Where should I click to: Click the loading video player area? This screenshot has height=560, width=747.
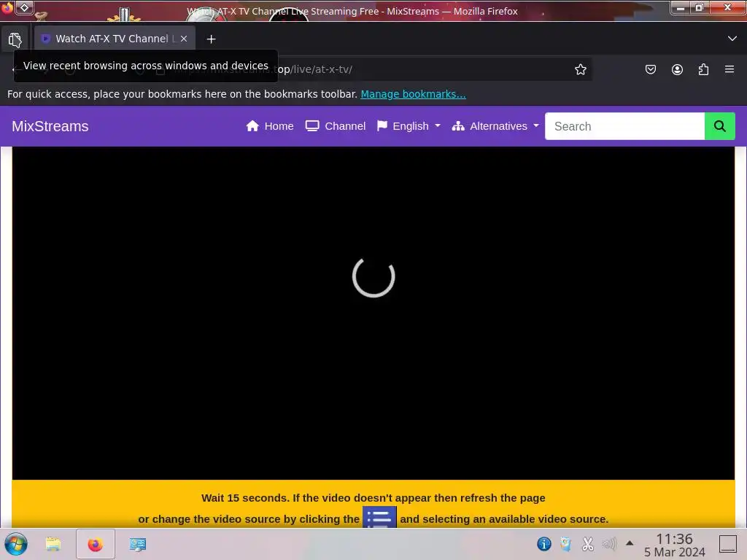coord(373,313)
